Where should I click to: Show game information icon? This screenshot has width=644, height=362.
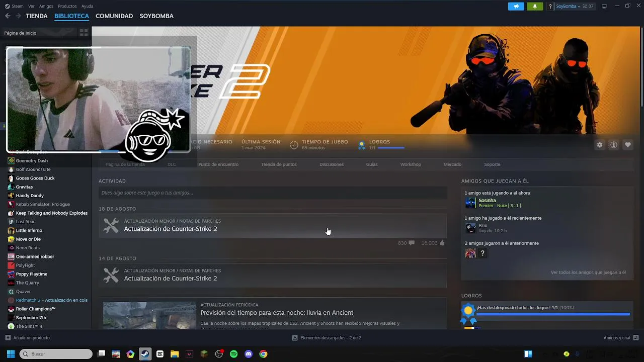614,145
